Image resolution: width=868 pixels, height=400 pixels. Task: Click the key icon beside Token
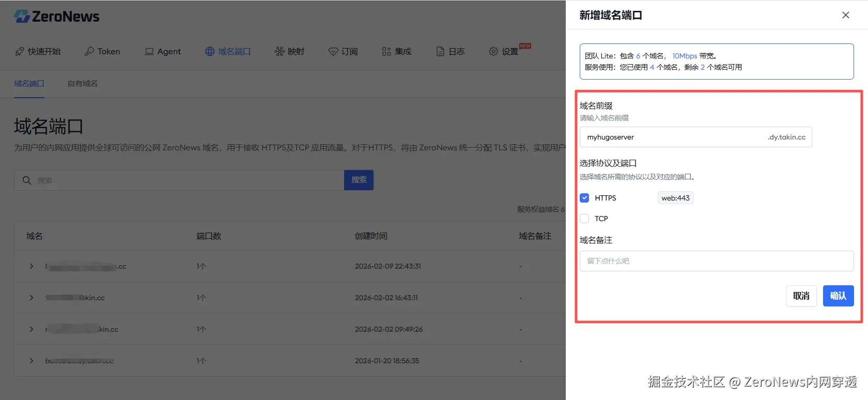89,52
